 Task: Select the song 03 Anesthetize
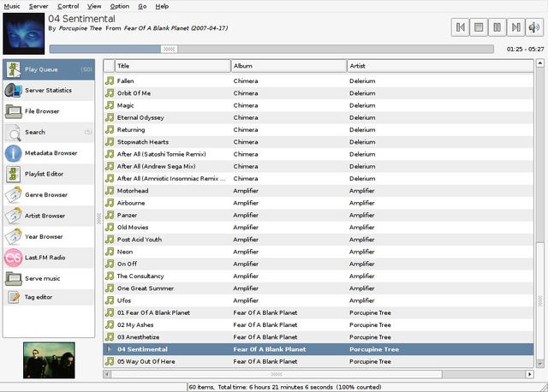click(319, 337)
